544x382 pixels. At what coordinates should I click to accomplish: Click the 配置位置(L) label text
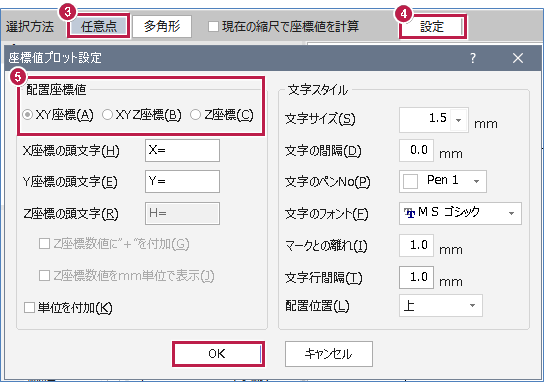317,306
